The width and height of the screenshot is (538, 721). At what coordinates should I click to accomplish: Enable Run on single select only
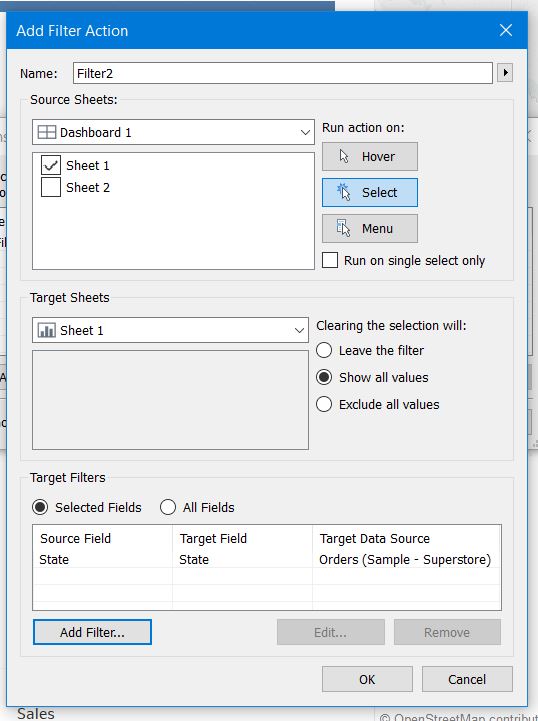[x=330, y=260]
